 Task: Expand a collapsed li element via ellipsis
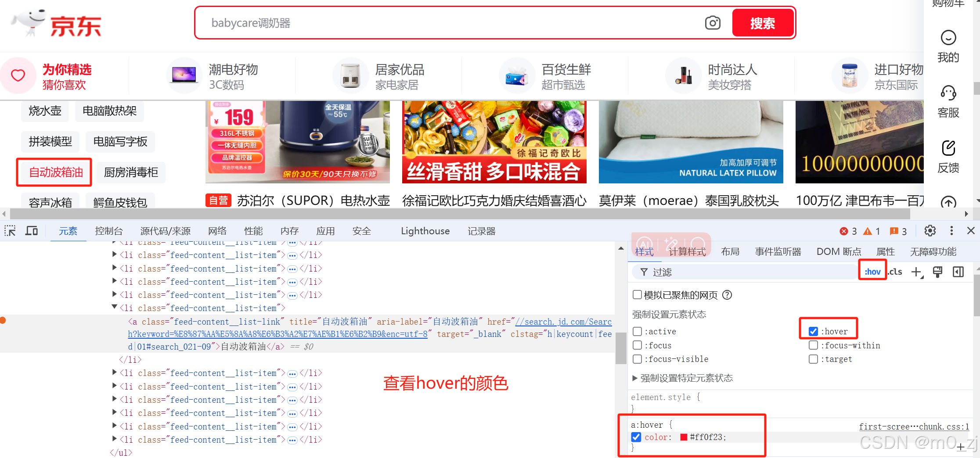coord(292,255)
